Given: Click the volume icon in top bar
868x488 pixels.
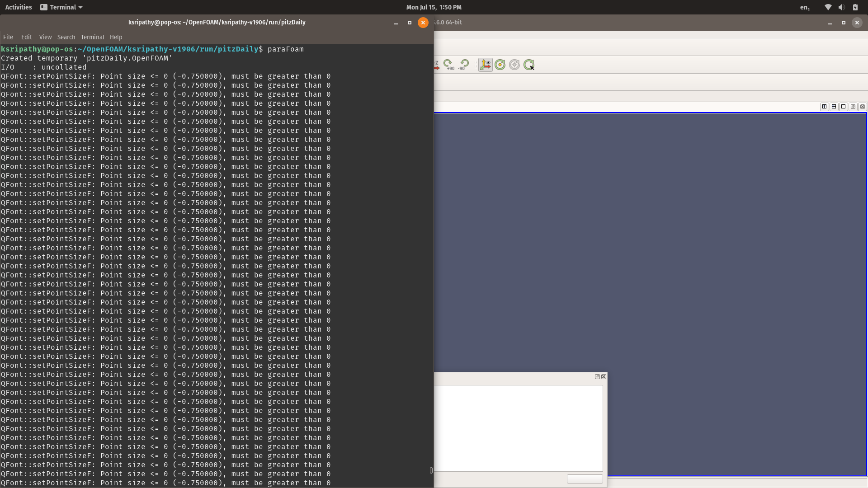Looking at the screenshot, I should [841, 7].
